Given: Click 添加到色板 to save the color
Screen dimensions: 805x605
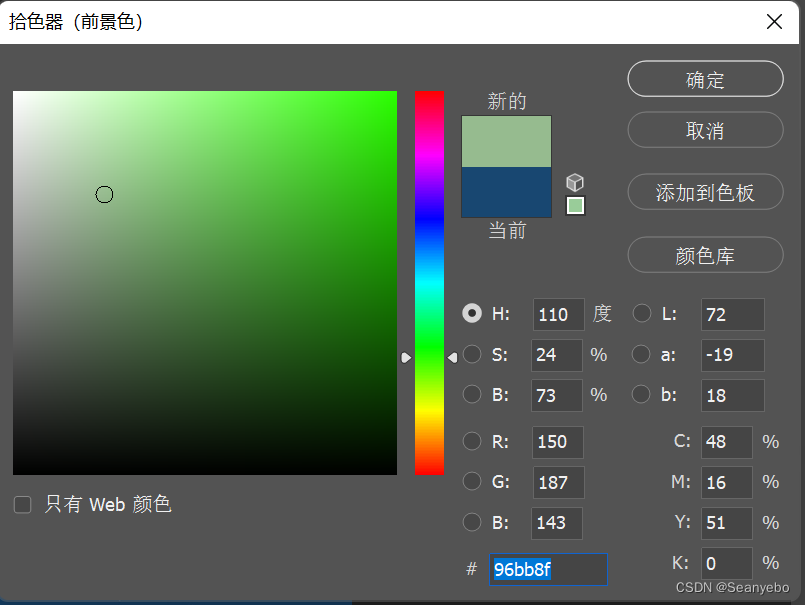Looking at the screenshot, I should coord(705,192).
